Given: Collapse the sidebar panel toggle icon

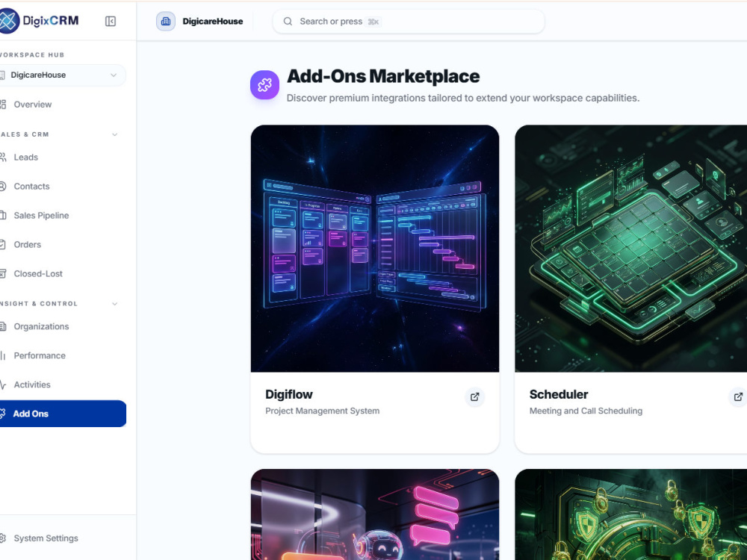Looking at the screenshot, I should click(111, 22).
